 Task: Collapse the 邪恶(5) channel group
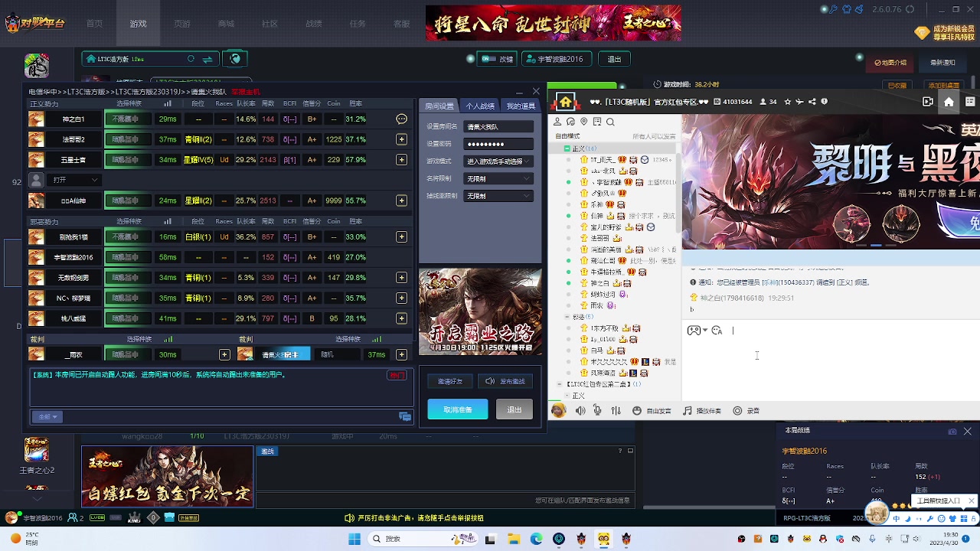[x=567, y=316]
